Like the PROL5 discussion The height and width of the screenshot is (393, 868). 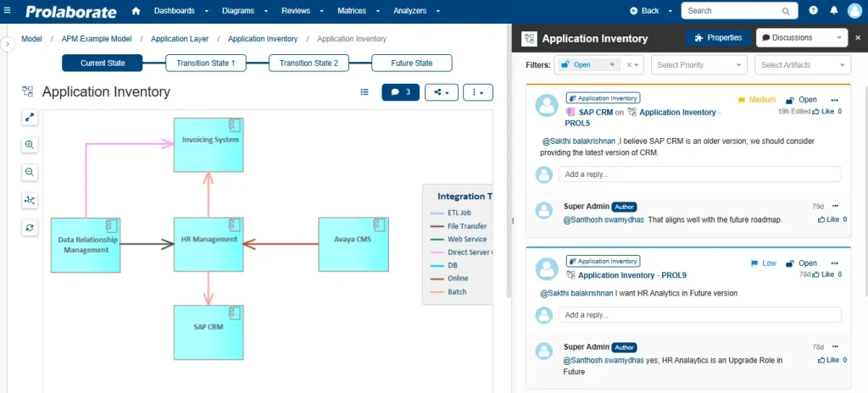pyautogui.click(x=823, y=111)
